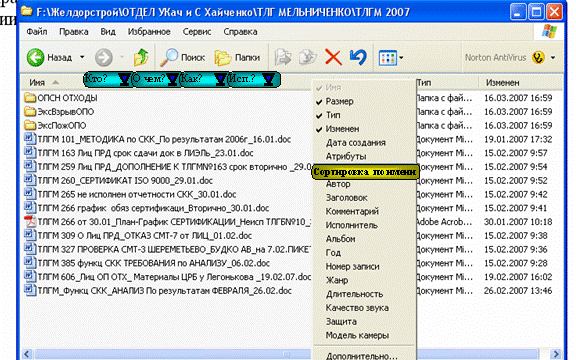Toggle the Размер column checkmark

coord(319,102)
